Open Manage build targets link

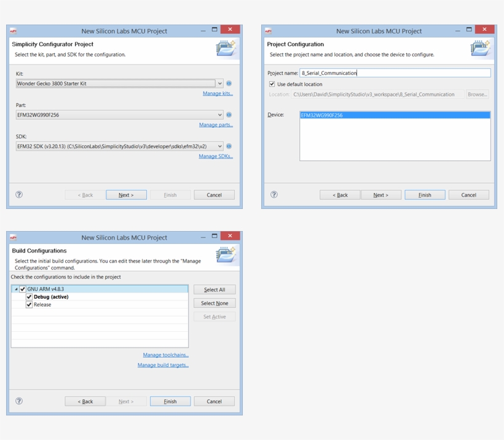163,365
